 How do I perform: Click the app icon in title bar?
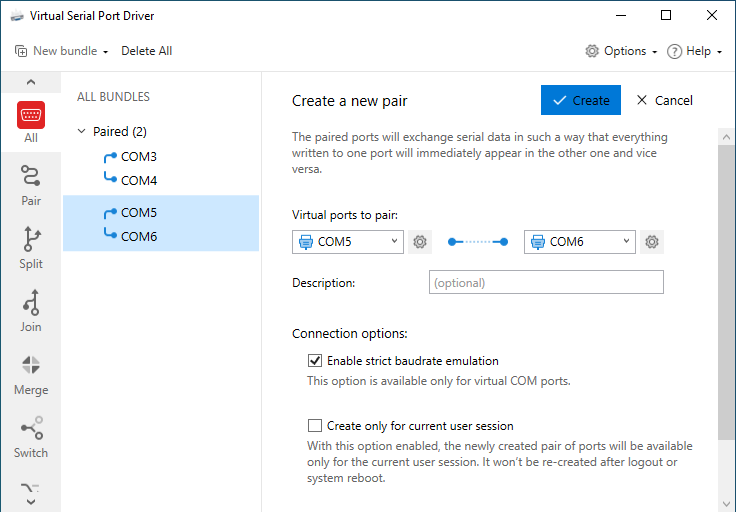coord(17,16)
